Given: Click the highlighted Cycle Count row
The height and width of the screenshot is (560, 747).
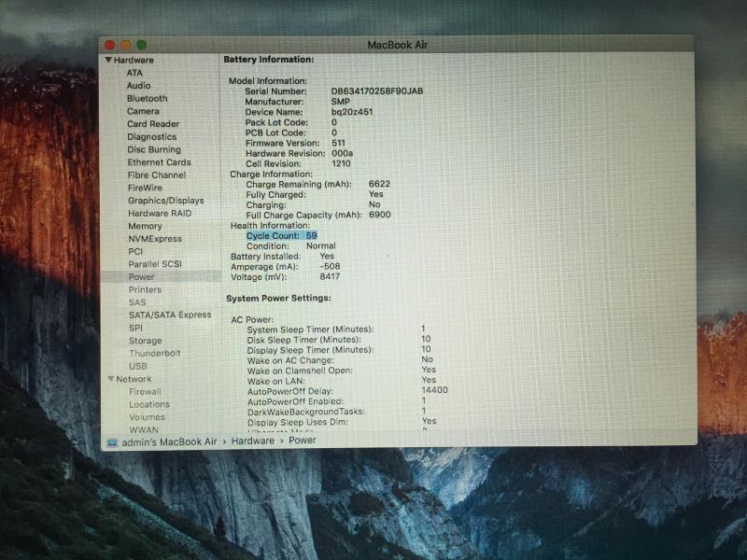Looking at the screenshot, I should point(282,235).
